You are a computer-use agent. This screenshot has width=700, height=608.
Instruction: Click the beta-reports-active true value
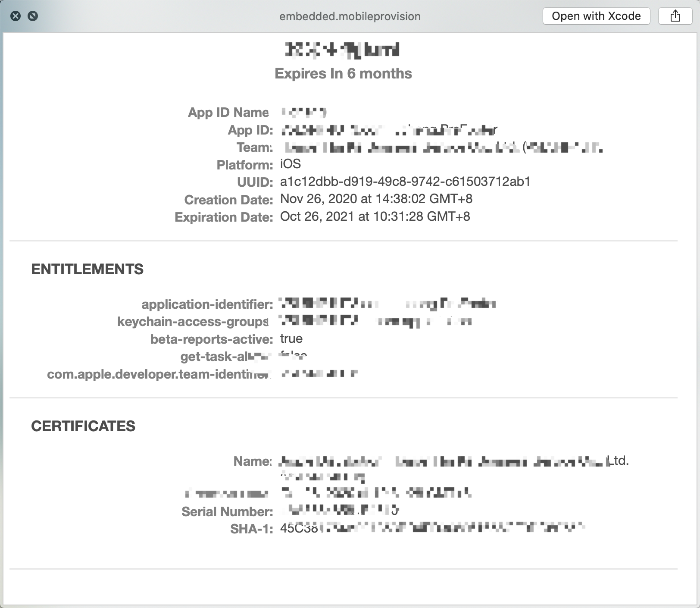click(291, 338)
